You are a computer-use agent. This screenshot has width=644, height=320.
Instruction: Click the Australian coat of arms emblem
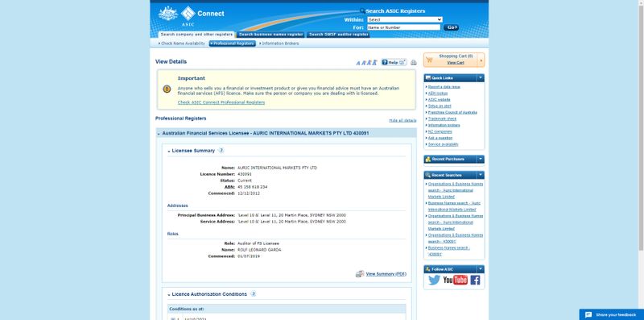[x=168, y=14]
